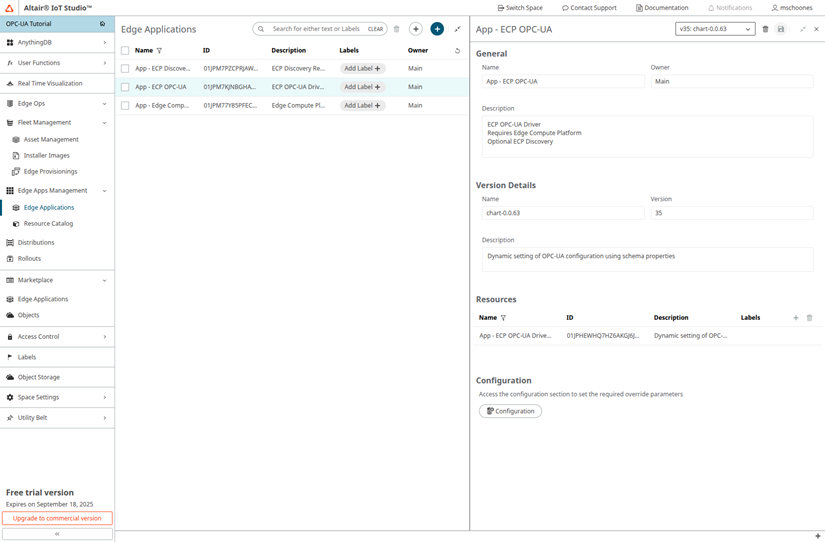Clear the search field with CLEAR
This screenshot has height=542, width=825.
[375, 29]
